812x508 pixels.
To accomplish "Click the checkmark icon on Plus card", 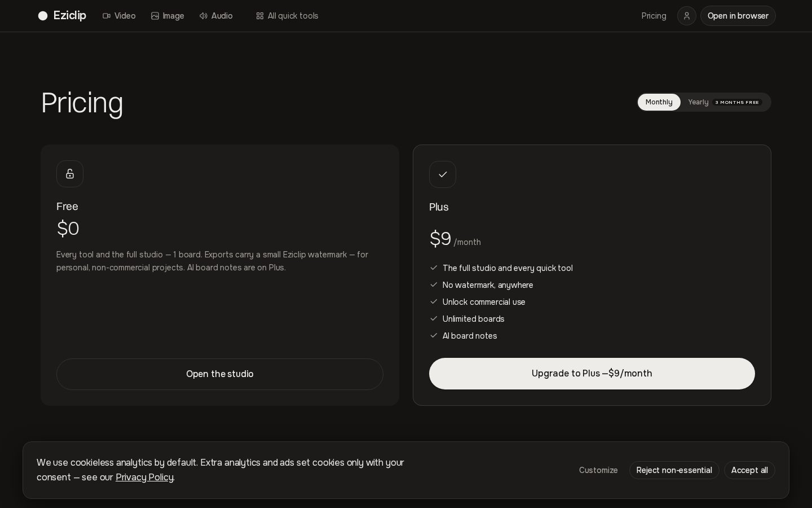I will [443, 174].
